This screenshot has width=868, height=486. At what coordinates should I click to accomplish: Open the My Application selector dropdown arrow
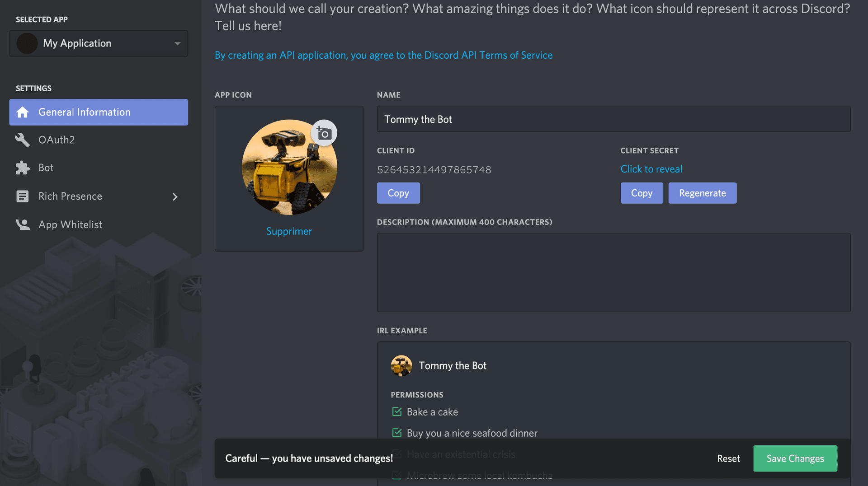pyautogui.click(x=177, y=44)
